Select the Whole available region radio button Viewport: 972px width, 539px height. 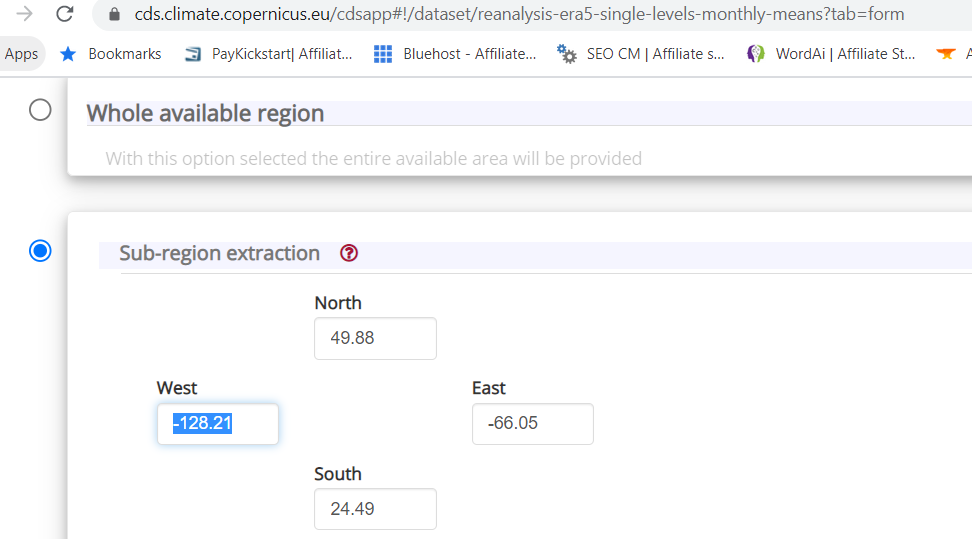40,110
